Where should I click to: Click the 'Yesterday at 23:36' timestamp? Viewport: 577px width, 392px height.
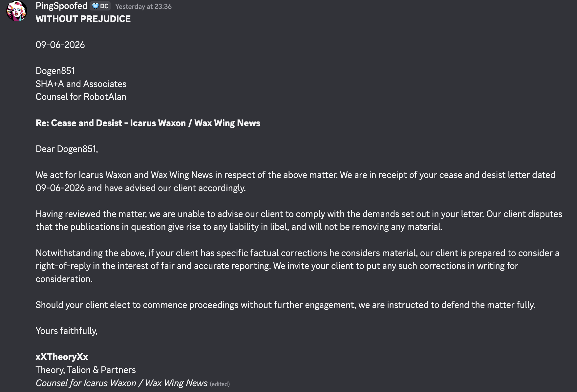[x=143, y=7]
